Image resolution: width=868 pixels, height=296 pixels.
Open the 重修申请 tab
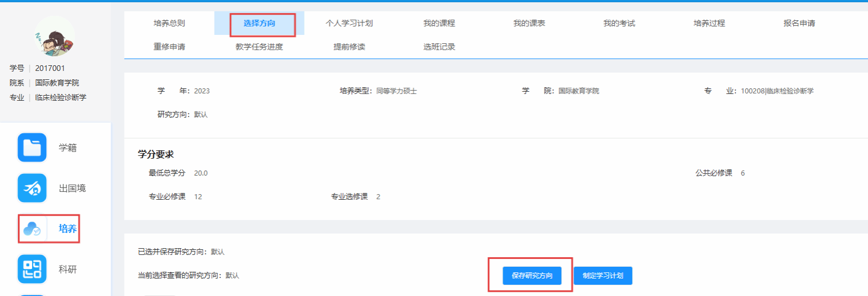point(169,47)
